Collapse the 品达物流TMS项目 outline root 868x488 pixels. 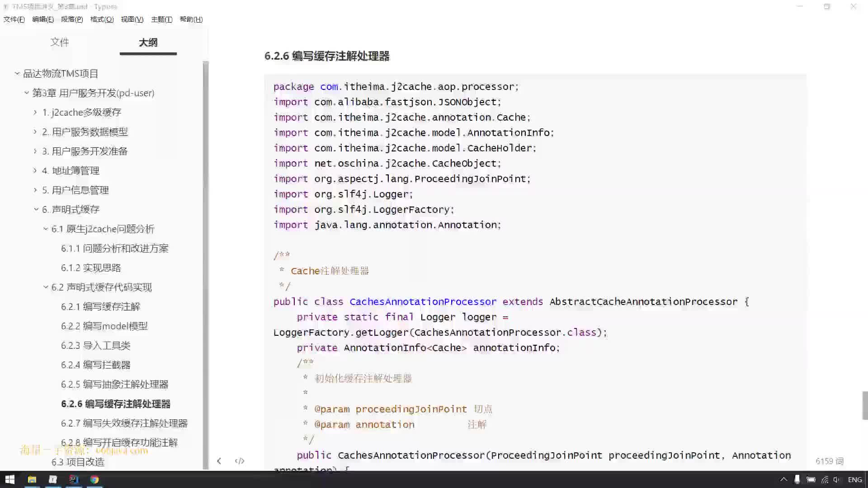pyautogui.click(x=17, y=73)
